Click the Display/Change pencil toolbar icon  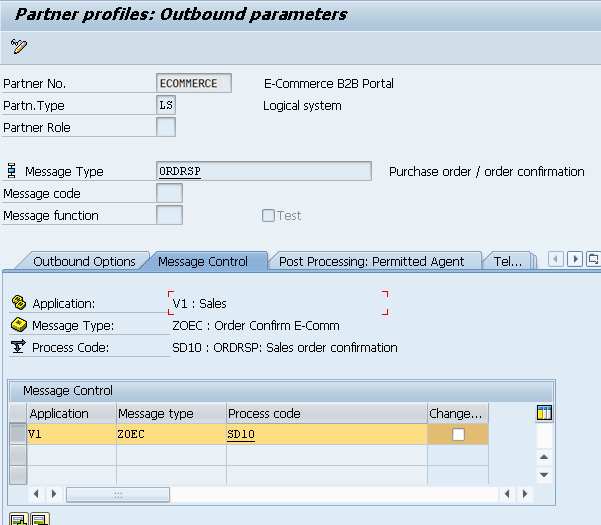tap(19, 46)
